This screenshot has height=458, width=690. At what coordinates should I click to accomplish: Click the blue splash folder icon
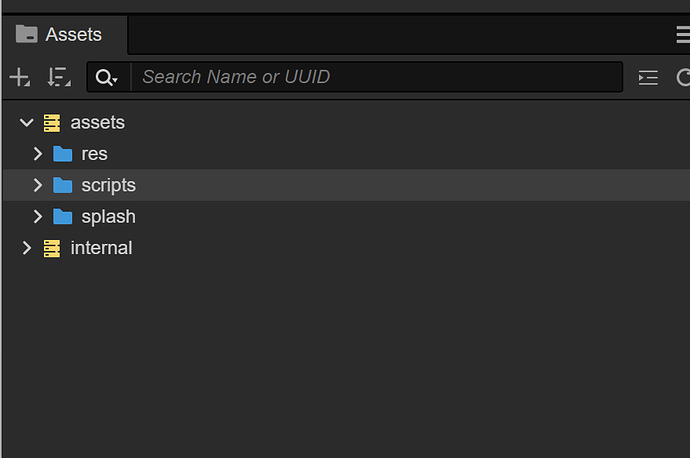[63, 216]
